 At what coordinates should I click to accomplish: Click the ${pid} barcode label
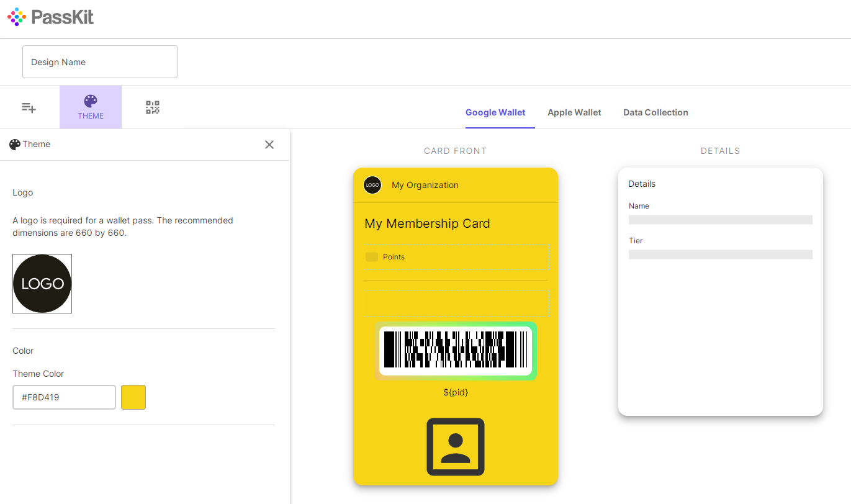click(x=456, y=392)
